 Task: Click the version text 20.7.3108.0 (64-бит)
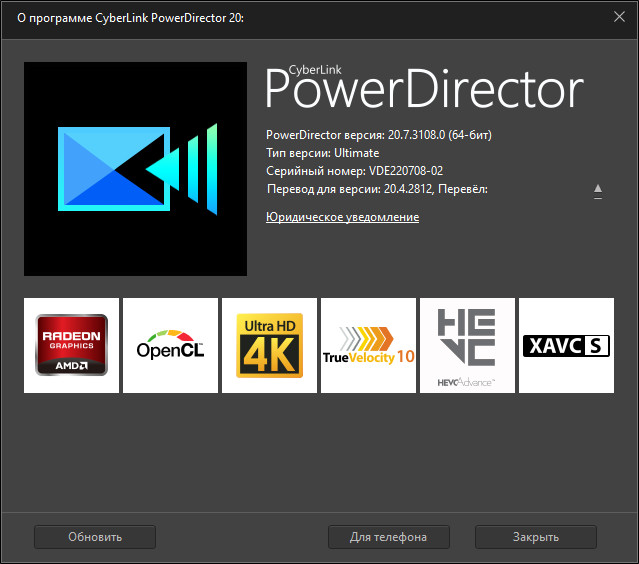pyautogui.click(x=440, y=135)
